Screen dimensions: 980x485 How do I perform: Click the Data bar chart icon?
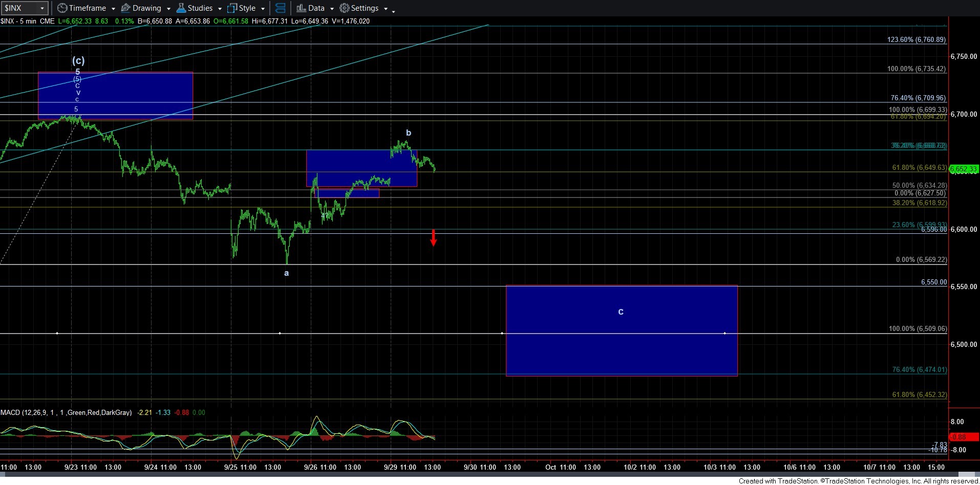point(301,8)
